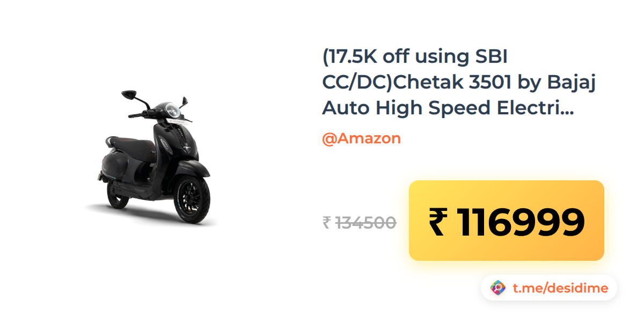Click the scooter's right rearview mirror
Screen dimensions: 644x322
coord(184,100)
